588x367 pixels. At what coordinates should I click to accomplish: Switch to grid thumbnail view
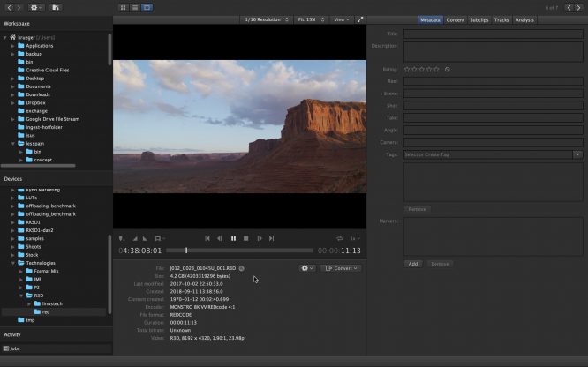[123, 7]
